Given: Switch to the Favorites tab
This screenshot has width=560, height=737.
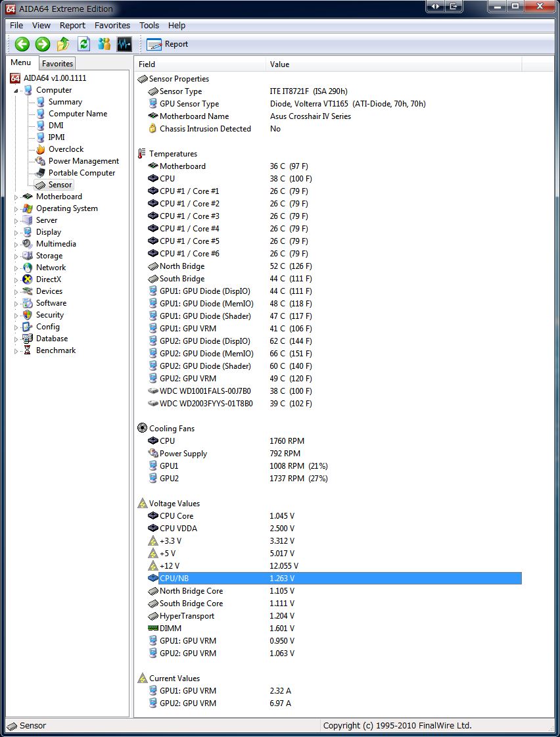Looking at the screenshot, I should tap(57, 64).
